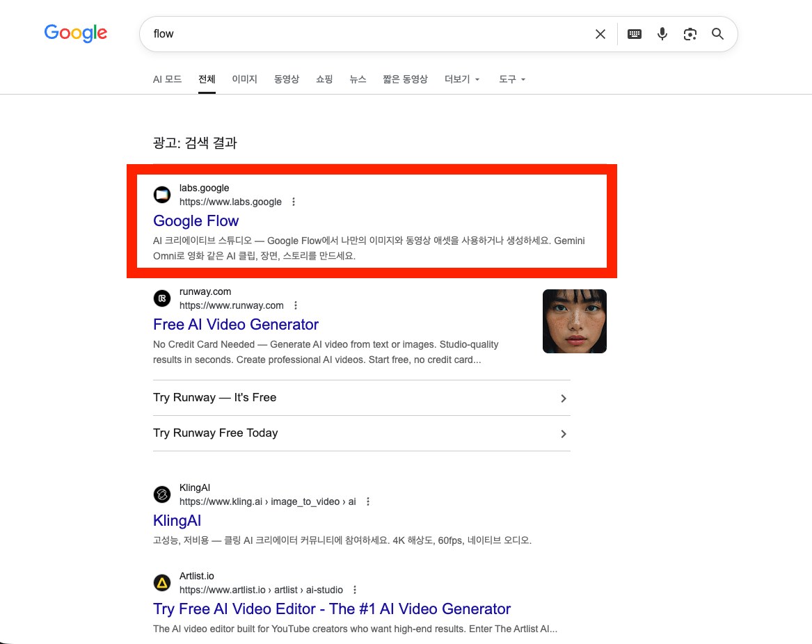Click the Artlist.io site name text
This screenshot has width=812, height=644.
(x=197, y=576)
